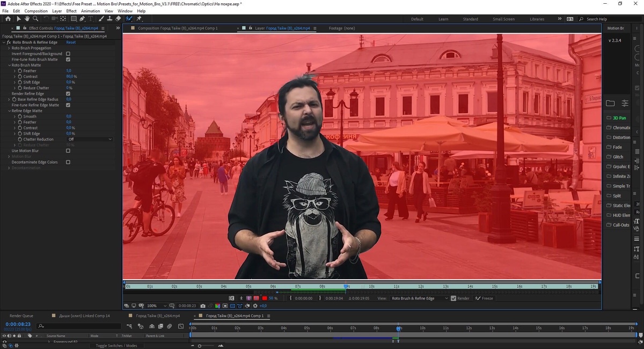
Task: Click the timeline layer search field
Action: coord(79,326)
